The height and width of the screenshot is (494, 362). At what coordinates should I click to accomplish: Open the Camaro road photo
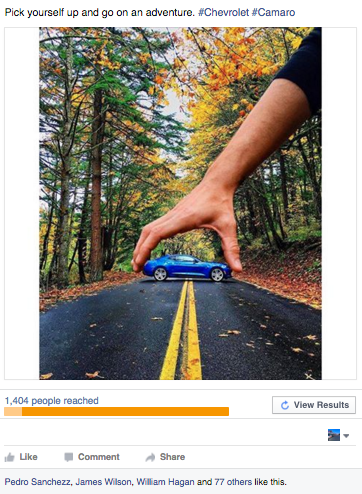click(x=180, y=203)
